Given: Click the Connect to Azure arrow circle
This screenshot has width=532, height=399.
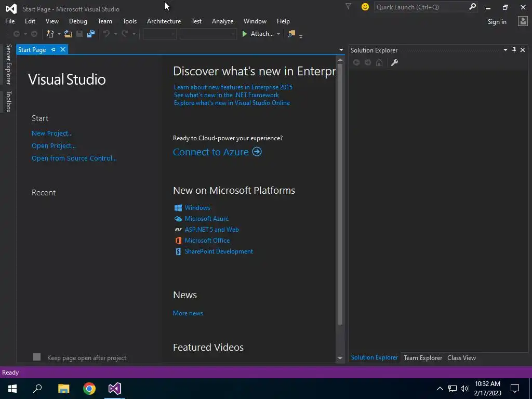Looking at the screenshot, I should [257, 152].
